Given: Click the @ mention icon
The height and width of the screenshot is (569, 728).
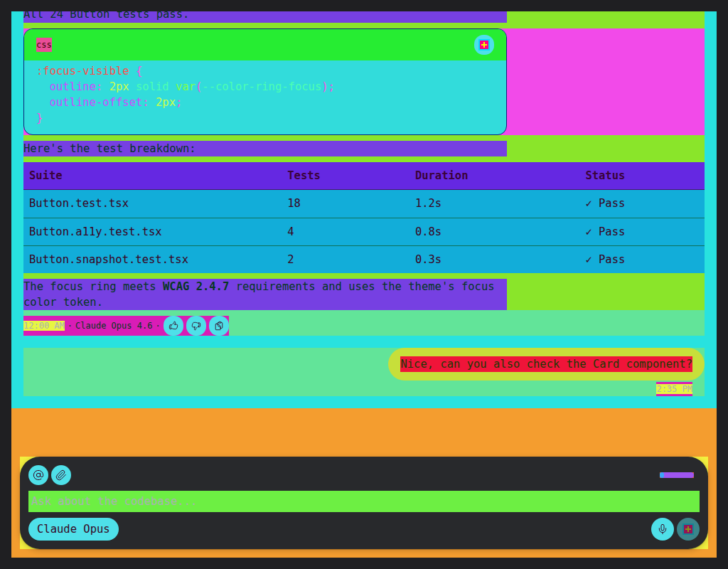Looking at the screenshot, I should tap(38, 475).
